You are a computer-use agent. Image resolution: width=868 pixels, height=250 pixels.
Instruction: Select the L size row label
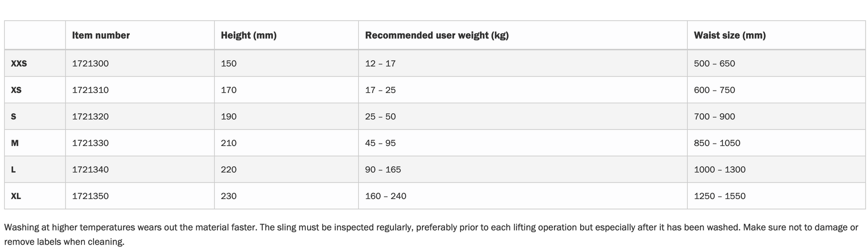[13, 170]
